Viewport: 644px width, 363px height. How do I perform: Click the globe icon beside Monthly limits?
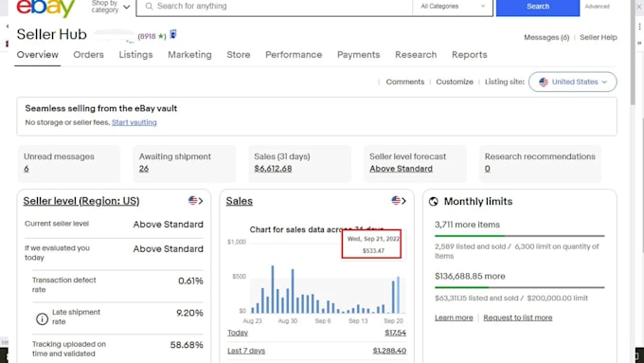434,202
